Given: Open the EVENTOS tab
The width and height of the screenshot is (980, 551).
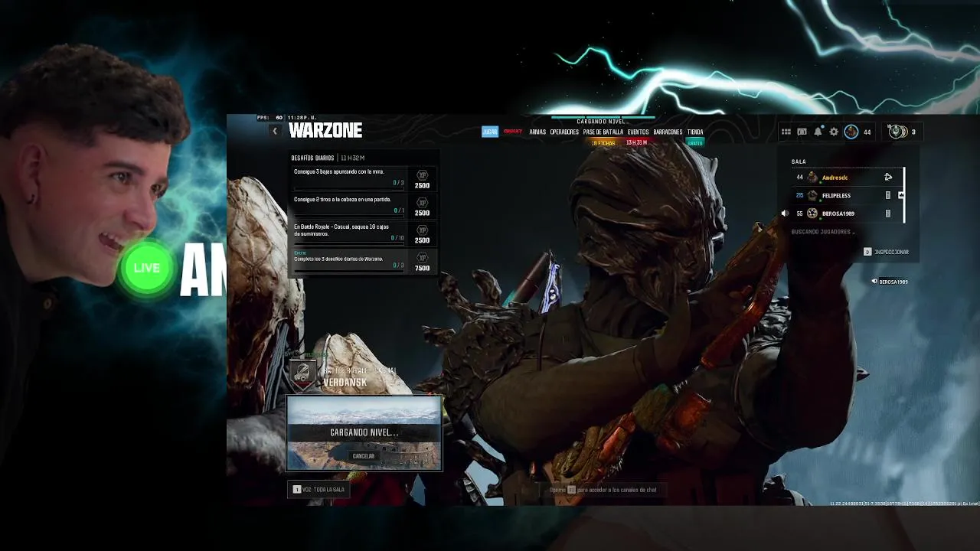Looking at the screenshot, I should coord(638,132).
